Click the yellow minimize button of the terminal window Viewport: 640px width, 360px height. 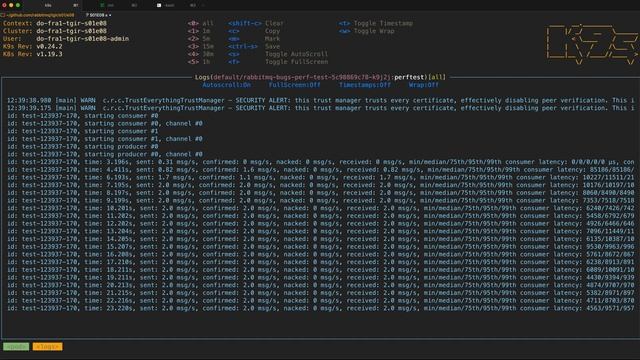point(11,5)
